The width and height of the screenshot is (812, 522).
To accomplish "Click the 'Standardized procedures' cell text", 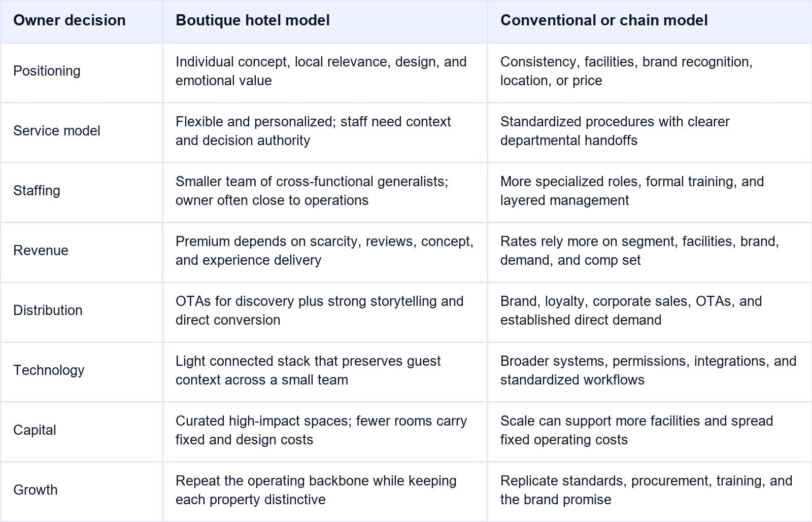I will click(x=615, y=131).
